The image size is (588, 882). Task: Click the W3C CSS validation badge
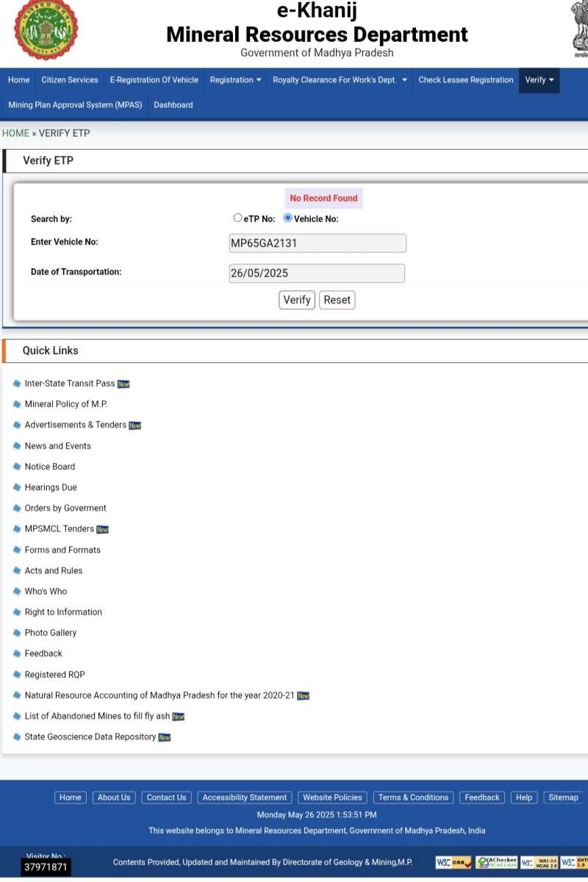click(x=453, y=862)
